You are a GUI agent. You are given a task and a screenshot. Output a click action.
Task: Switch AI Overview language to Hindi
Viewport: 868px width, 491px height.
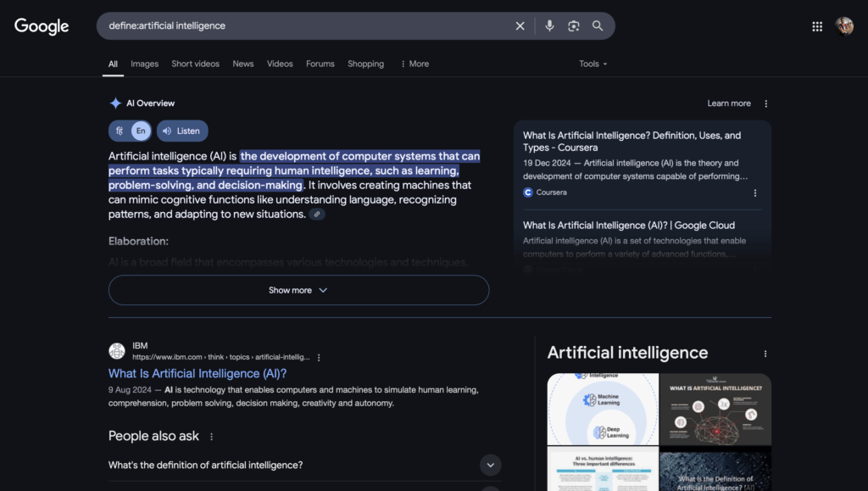tap(120, 131)
